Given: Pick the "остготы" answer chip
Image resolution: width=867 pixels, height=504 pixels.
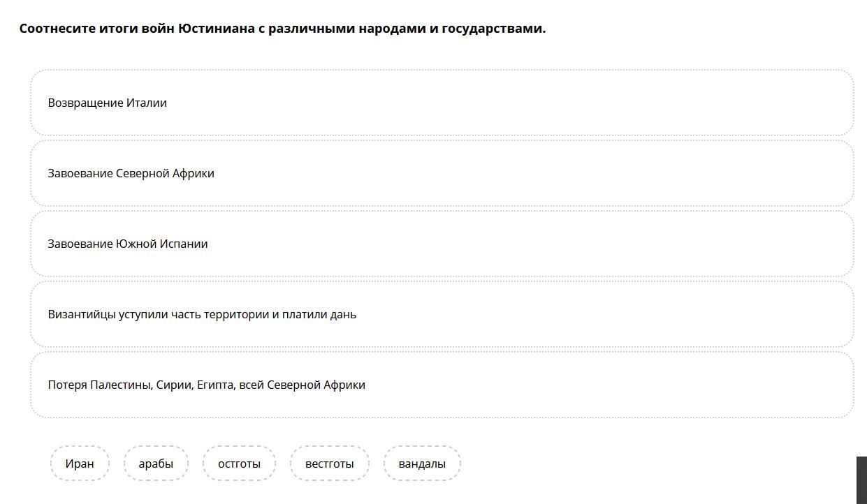Looking at the screenshot, I should 239,464.
